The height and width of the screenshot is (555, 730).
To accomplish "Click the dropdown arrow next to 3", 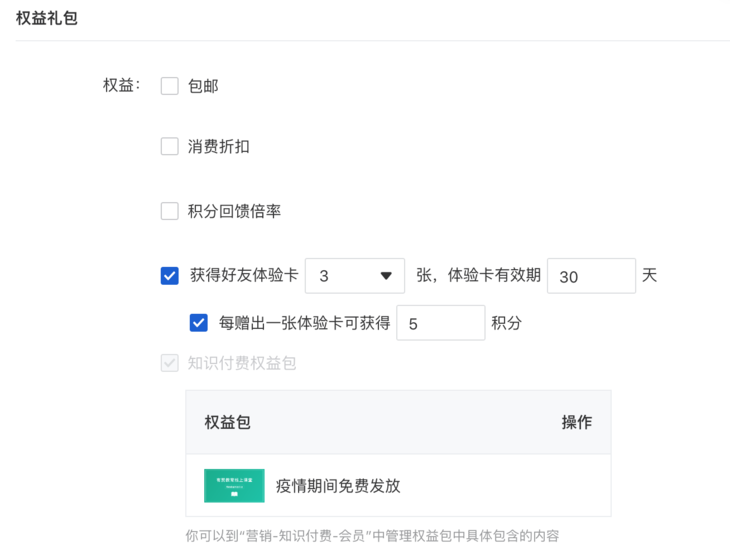I will coord(385,276).
